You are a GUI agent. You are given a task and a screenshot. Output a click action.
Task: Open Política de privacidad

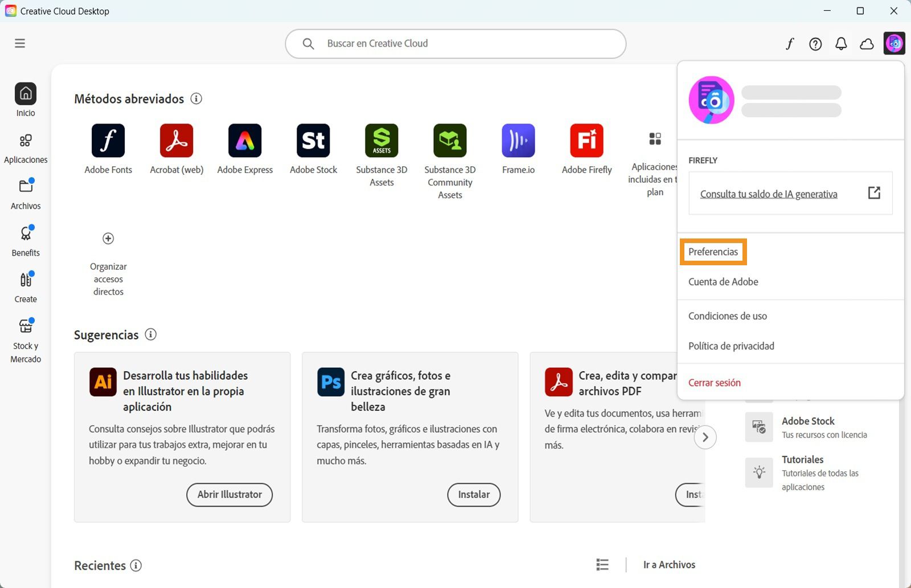731,346
